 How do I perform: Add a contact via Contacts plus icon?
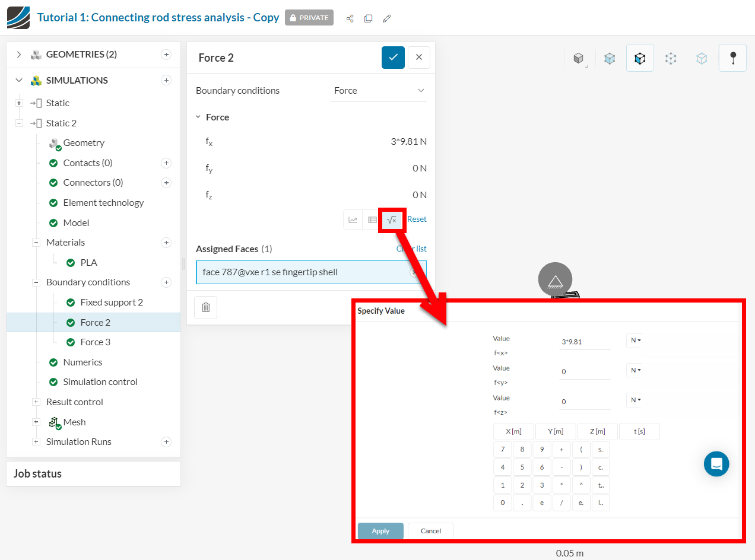point(166,163)
